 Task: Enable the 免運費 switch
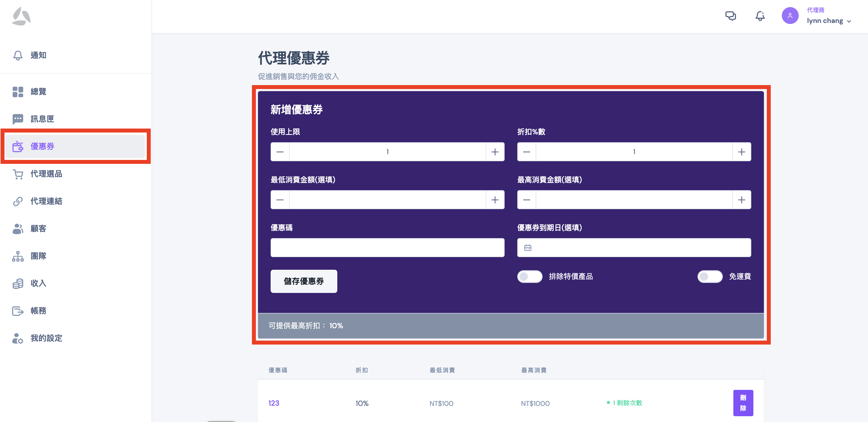point(710,277)
